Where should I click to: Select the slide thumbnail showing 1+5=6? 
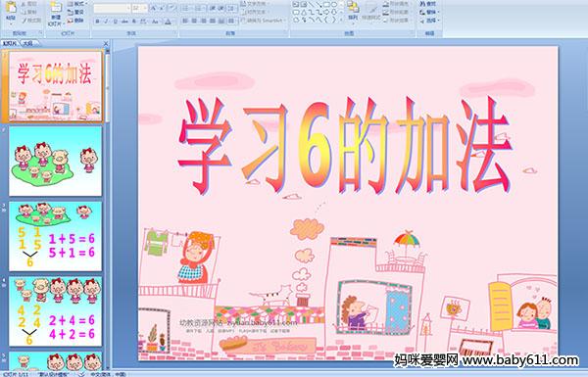point(55,236)
